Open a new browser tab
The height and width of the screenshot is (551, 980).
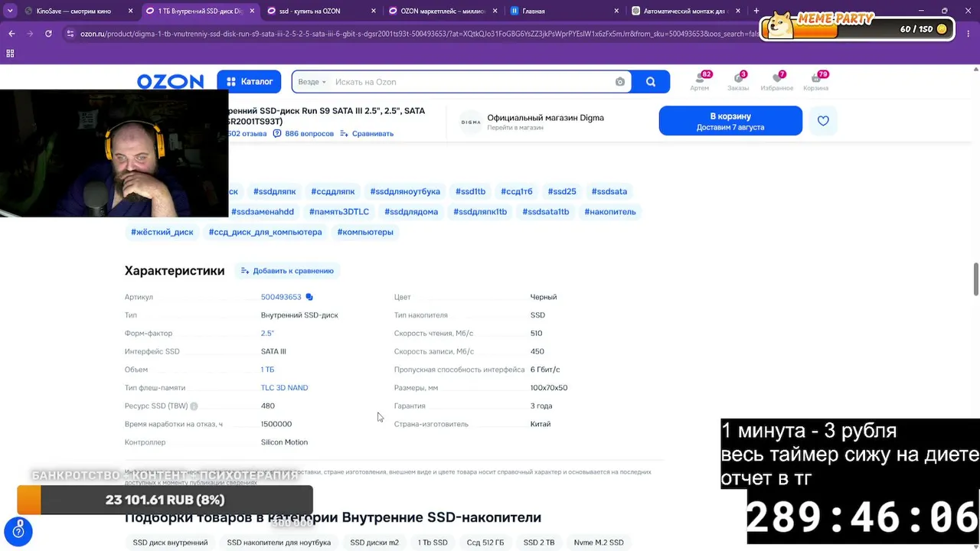[756, 11]
